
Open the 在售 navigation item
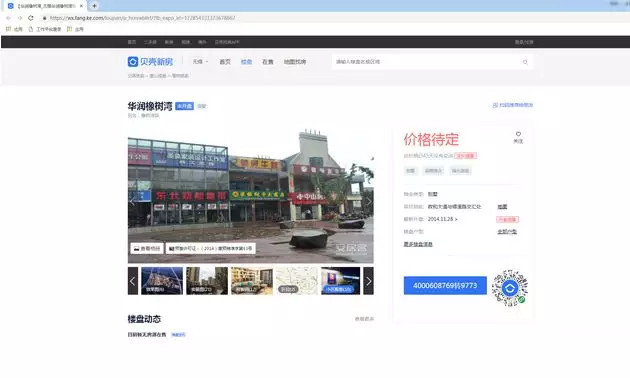pos(268,61)
